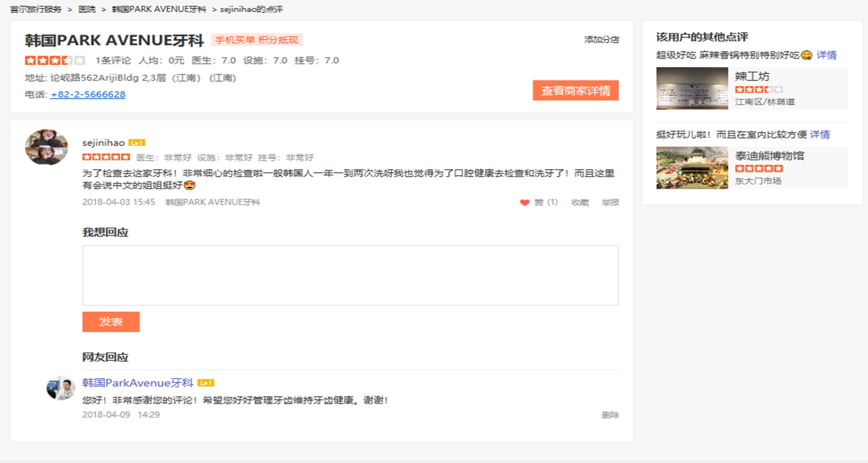The image size is (868, 463).
Task: Click the 查看商家详情 button
Action: (575, 91)
